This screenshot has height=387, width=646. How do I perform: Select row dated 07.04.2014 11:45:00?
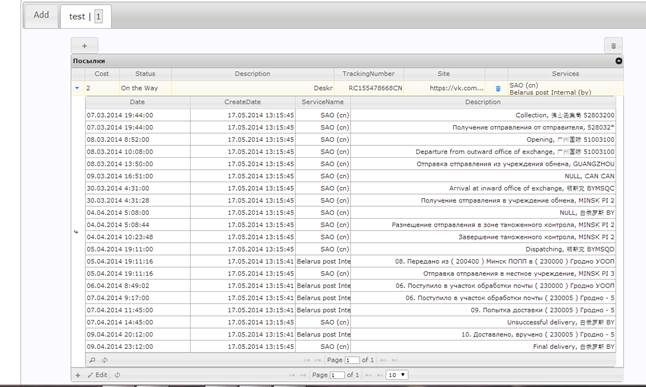pos(350,310)
